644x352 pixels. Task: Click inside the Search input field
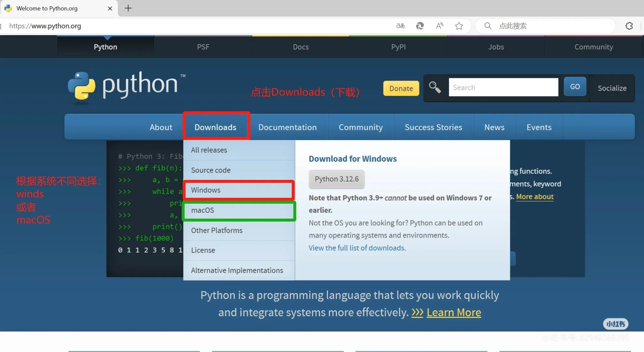(x=504, y=87)
